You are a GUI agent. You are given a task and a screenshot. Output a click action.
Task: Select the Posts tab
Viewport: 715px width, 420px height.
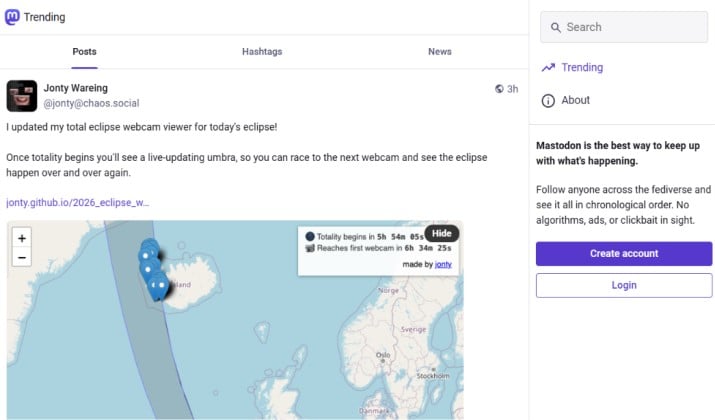click(x=84, y=52)
